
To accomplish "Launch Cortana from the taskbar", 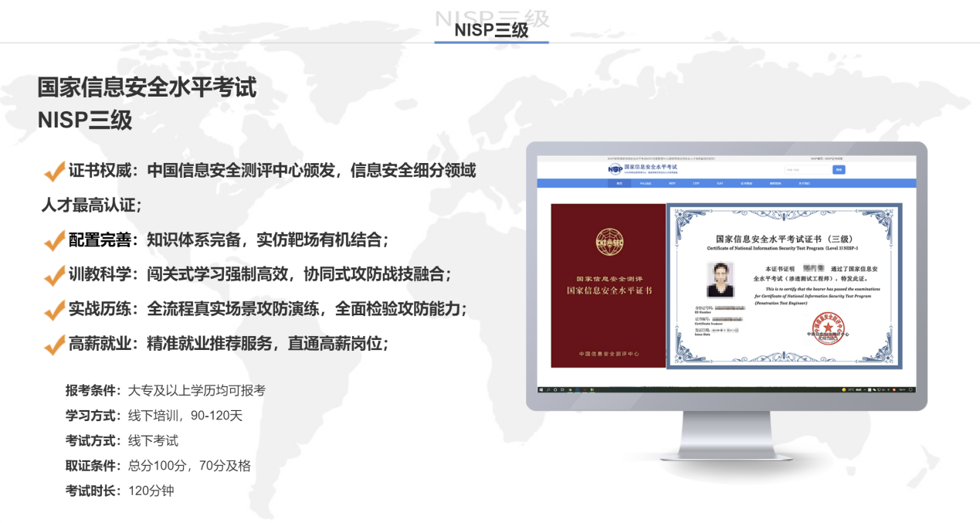I will 557,390.
